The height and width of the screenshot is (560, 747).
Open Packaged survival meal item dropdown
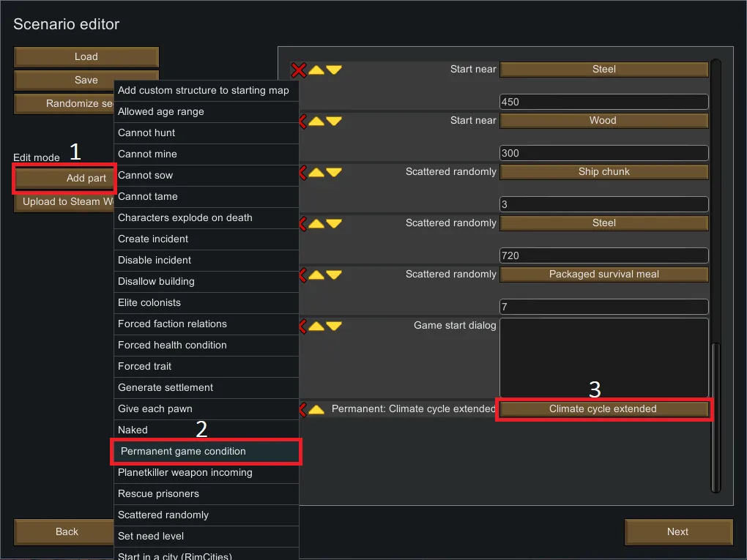603,275
